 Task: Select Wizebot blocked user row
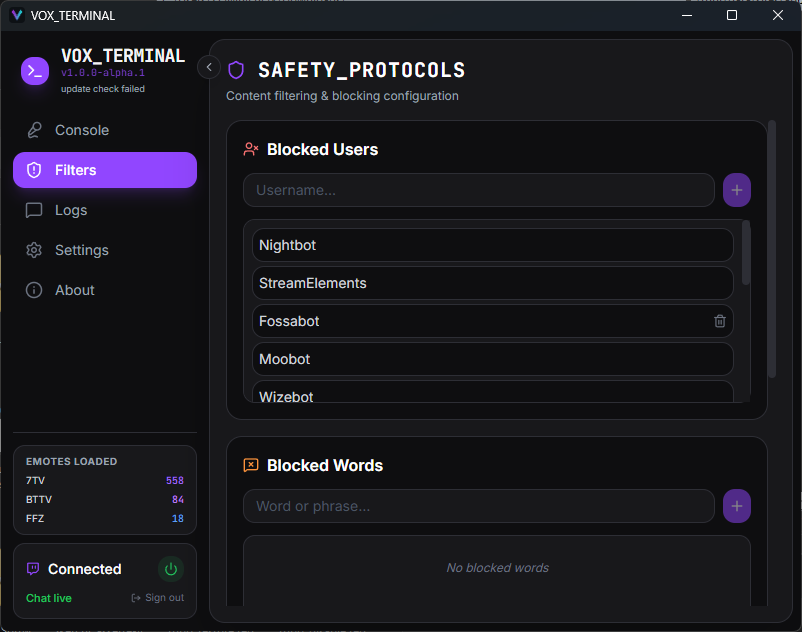tap(493, 392)
